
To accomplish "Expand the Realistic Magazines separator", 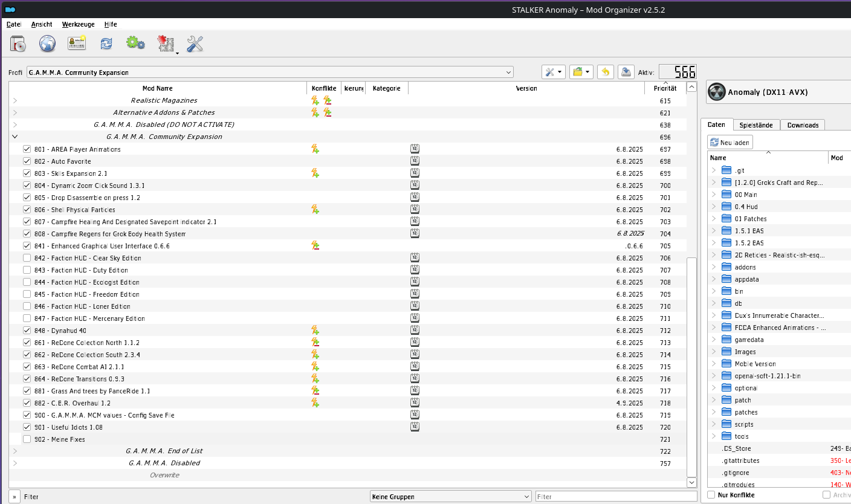I will click(x=15, y=100).
